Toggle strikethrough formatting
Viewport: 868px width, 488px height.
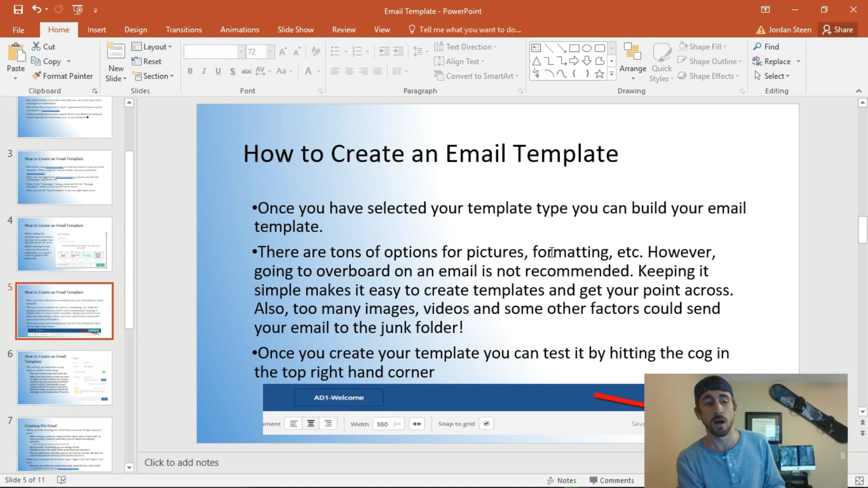246,71
